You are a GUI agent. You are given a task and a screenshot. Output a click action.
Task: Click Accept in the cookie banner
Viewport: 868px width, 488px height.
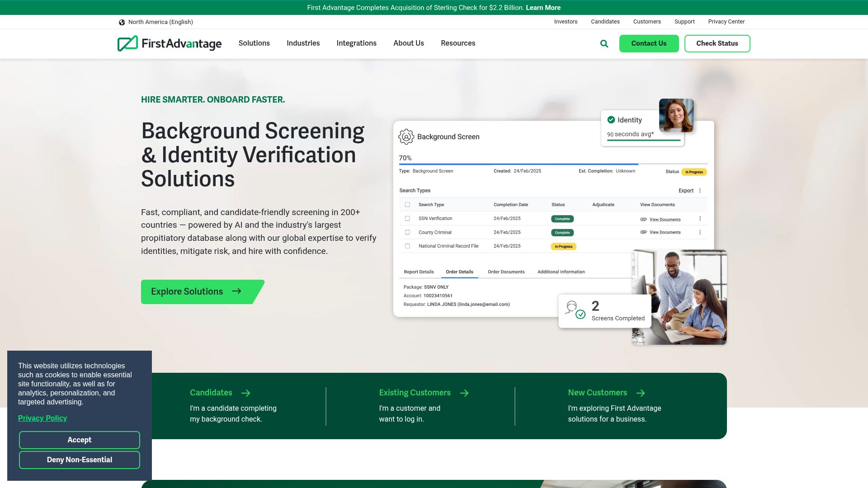coord(79,440)
